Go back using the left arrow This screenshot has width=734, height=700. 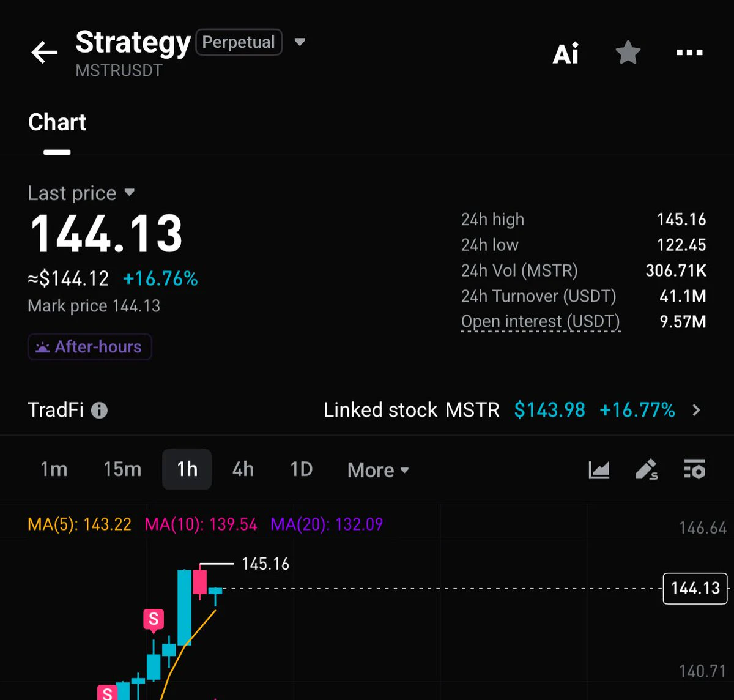coord(45,53)
